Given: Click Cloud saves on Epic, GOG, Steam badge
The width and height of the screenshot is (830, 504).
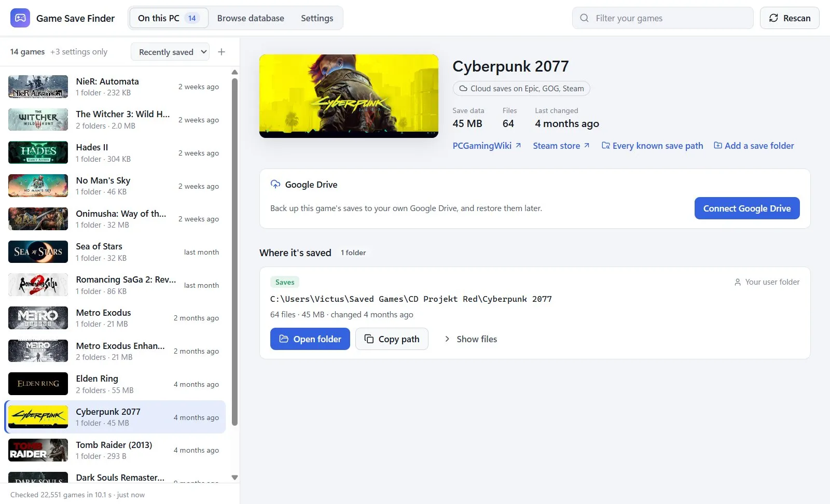Looking at the screenshot, I should click(521, 89).
